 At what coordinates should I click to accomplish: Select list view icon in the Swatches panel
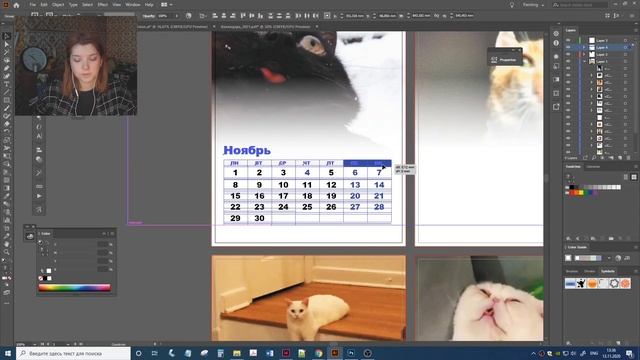(x=626, y=177)
